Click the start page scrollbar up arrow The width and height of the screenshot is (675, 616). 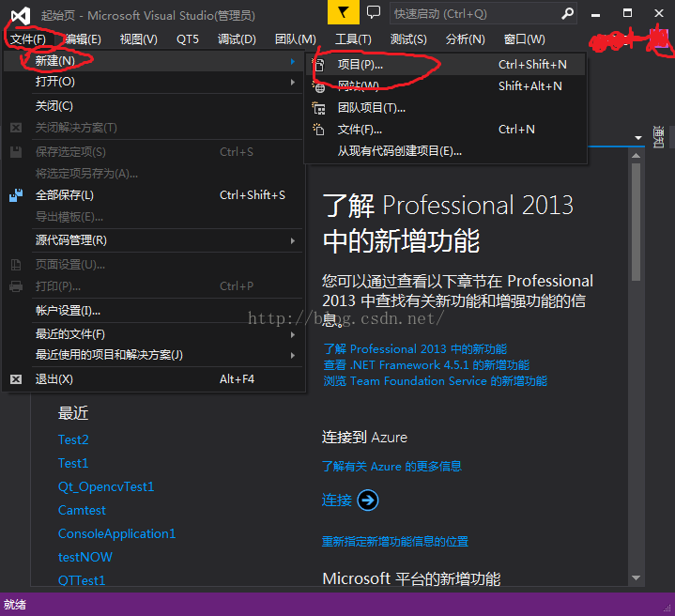[x=637, y=155]
